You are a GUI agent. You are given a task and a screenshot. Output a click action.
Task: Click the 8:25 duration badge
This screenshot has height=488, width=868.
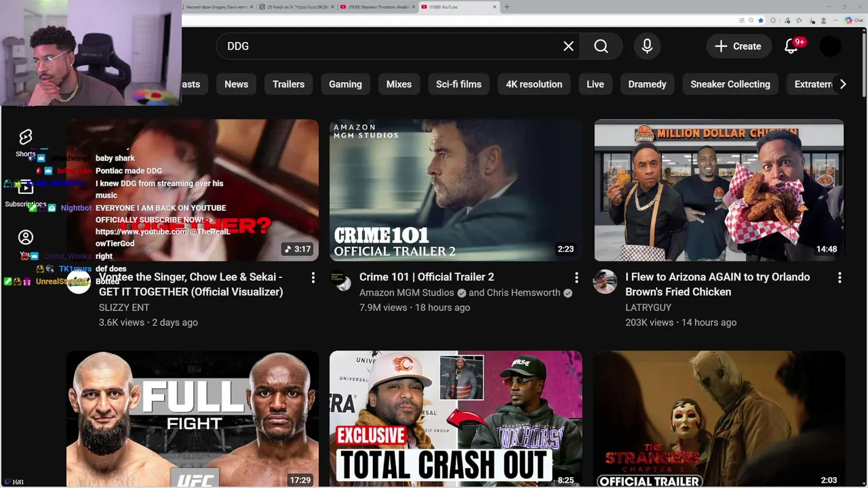tap(566, 480)
